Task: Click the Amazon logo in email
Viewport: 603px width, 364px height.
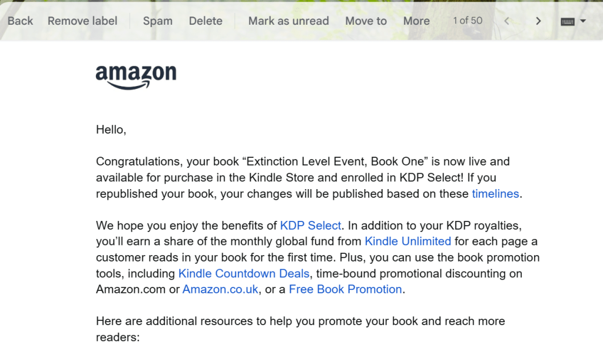Action: click(x=136, y=77)
